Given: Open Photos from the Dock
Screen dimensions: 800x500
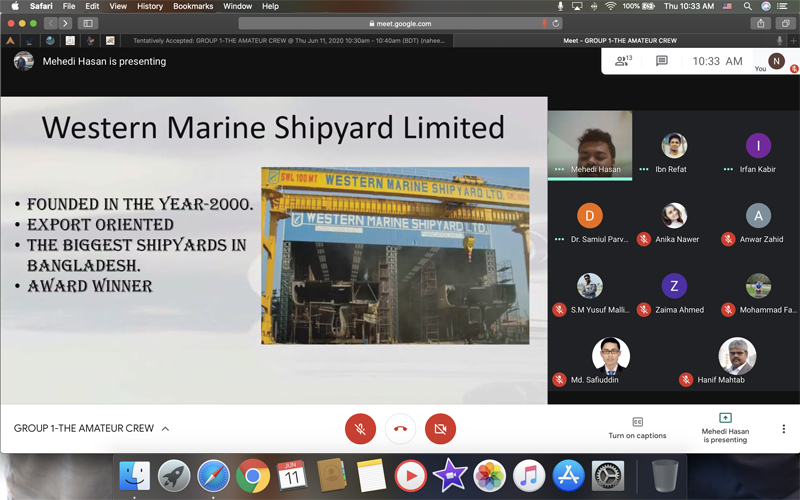Looking at the screenshot, I should click(489, 476).
